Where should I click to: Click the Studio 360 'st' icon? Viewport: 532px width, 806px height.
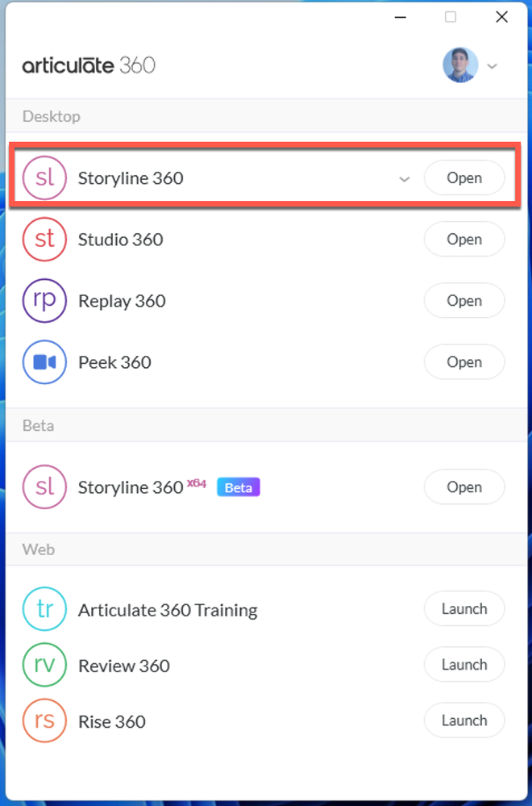[x=44, y=240]
